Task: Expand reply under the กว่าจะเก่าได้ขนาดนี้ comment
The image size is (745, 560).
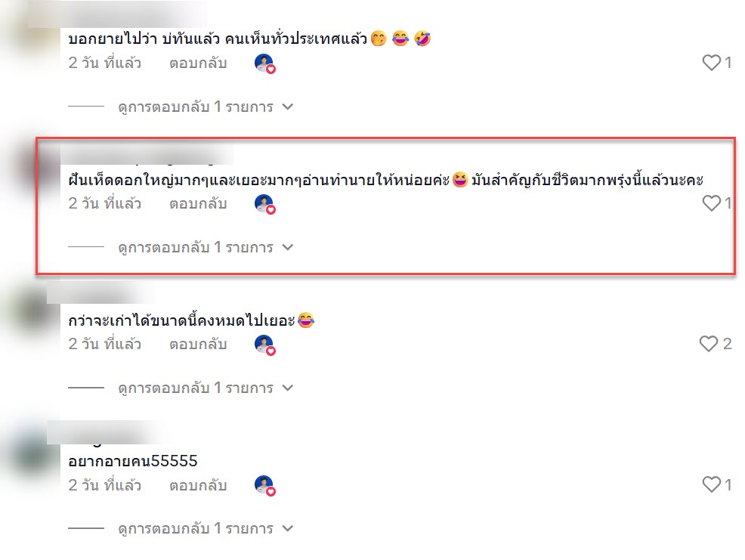Action: (x=206, y=388)
